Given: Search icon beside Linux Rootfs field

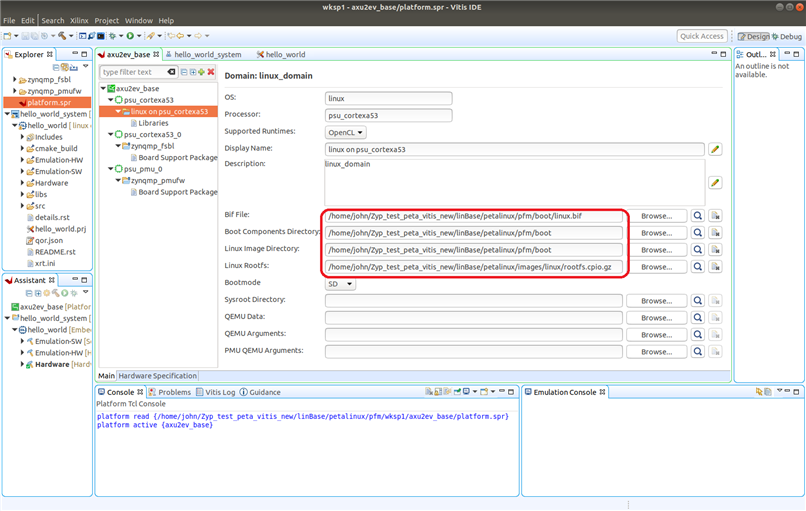Looking at the screenshot, I should (x=698, y=267).
